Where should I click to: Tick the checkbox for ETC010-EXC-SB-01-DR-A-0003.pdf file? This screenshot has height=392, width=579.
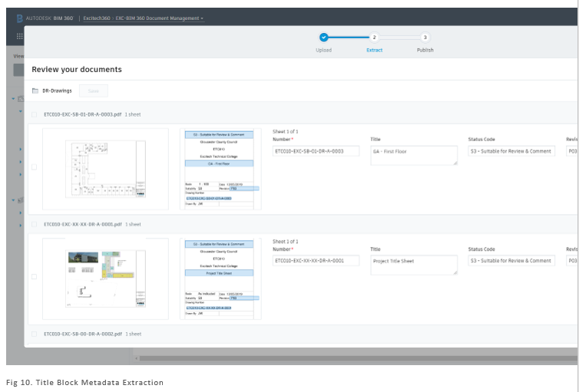click(35, 115)
